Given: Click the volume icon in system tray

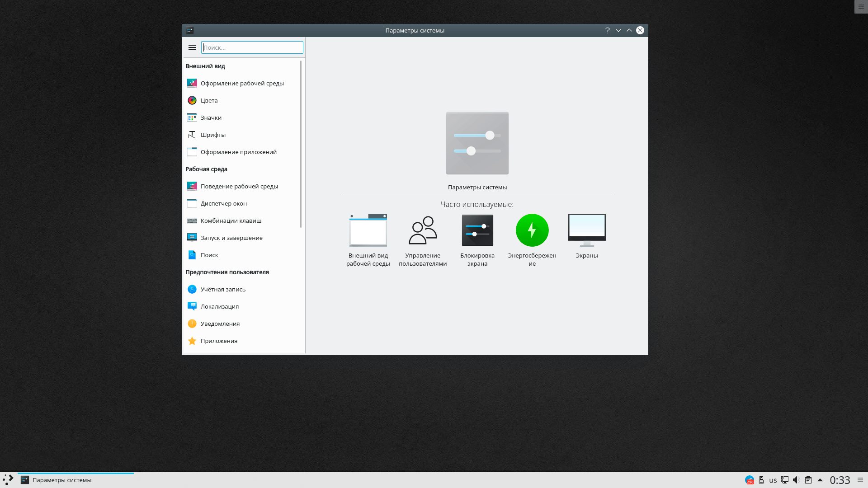Looking at the screenshot, I should 797,480.
